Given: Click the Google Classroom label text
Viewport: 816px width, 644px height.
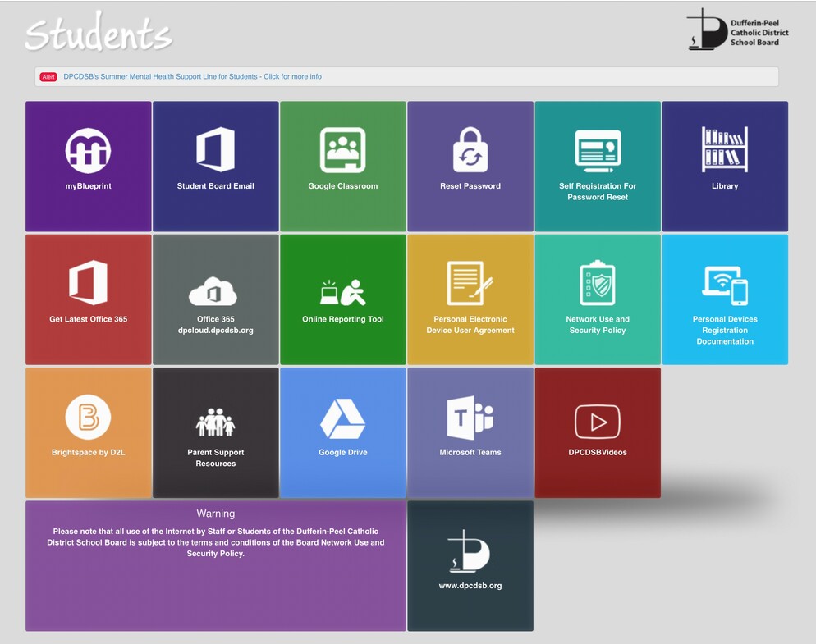Looking at the screenshot, I should pos(342,185).
